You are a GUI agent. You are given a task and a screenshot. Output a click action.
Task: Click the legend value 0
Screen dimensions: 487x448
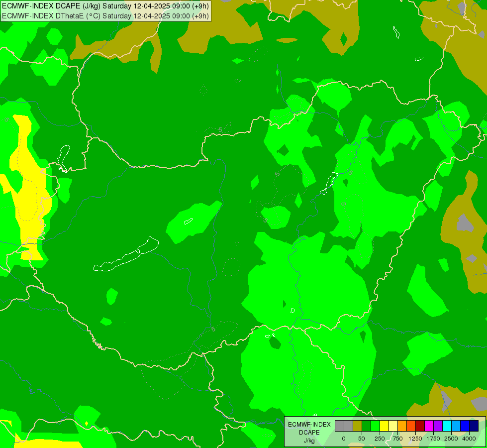pyautogui.click(x=344, y=439)
